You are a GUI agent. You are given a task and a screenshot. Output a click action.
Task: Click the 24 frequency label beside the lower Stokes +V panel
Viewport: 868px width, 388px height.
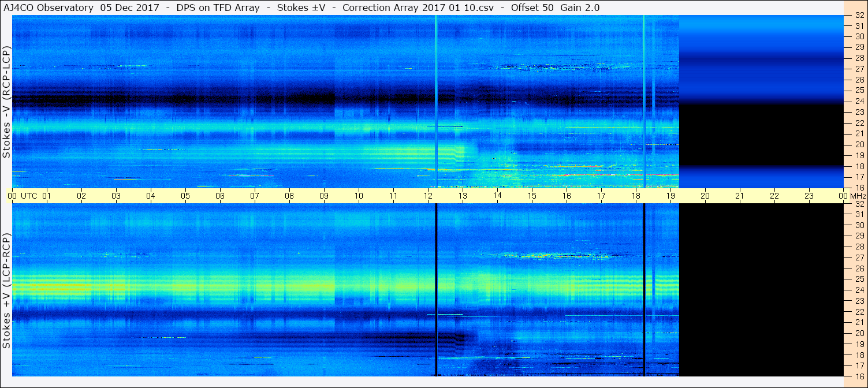[x=859, y=290]
